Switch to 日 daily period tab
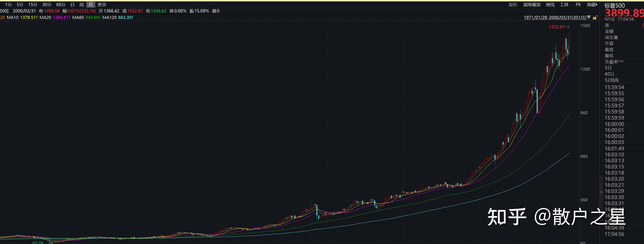Image resolution: width=644 pixels, height=244 pixels. 72,4
